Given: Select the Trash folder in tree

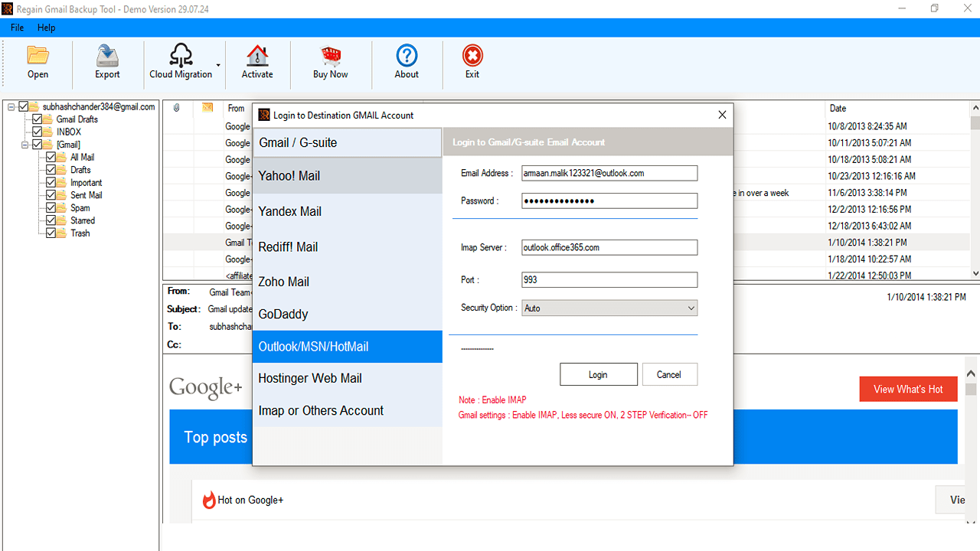Looking at the screenshot, I should tap(80, 233).
